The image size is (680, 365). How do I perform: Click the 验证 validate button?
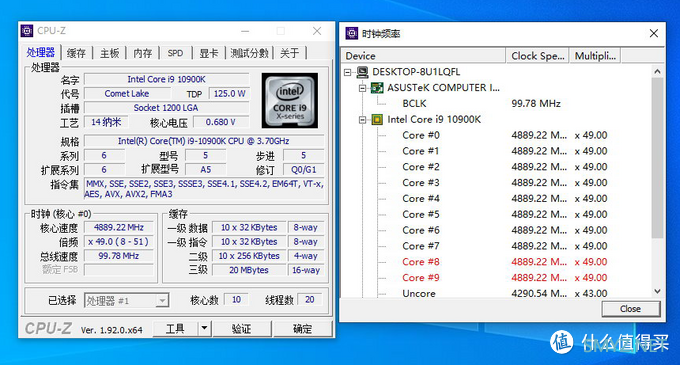[x=242, y=329]
